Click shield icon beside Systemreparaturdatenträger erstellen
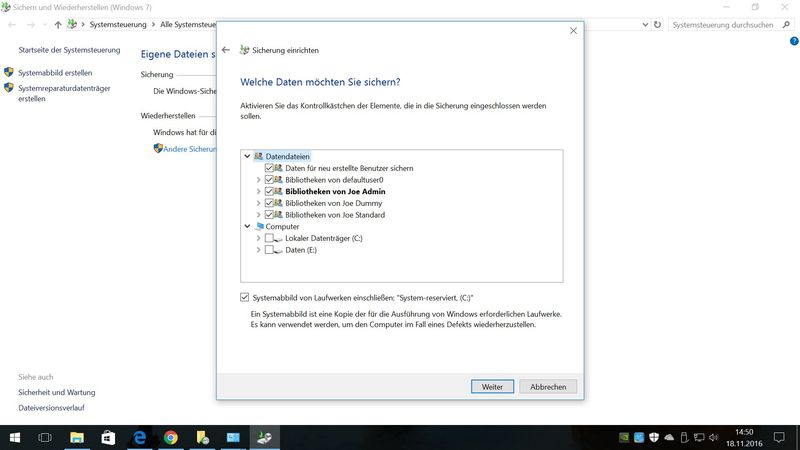The image size is (800, 450). (9, 87)
